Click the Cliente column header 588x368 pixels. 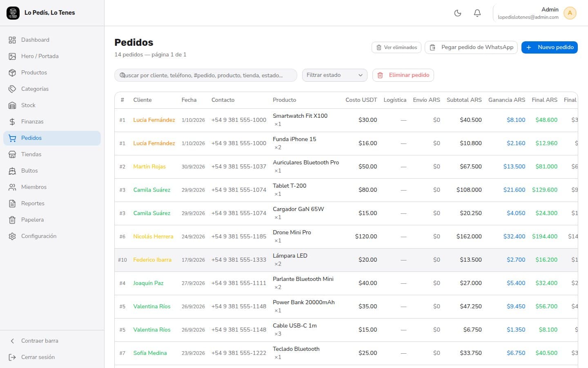tap(143, 100)
